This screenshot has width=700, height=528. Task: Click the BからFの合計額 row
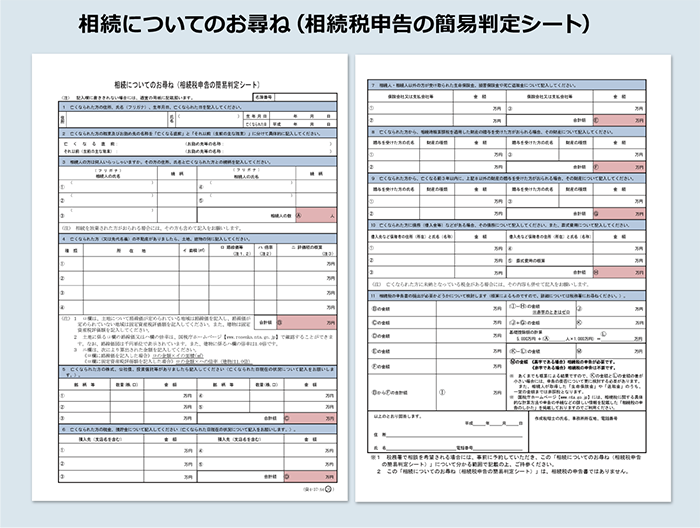pos(437,392)
